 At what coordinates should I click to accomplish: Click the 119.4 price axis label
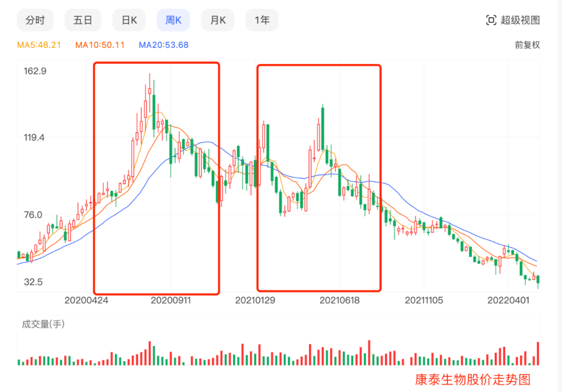(x=34, y=137)
